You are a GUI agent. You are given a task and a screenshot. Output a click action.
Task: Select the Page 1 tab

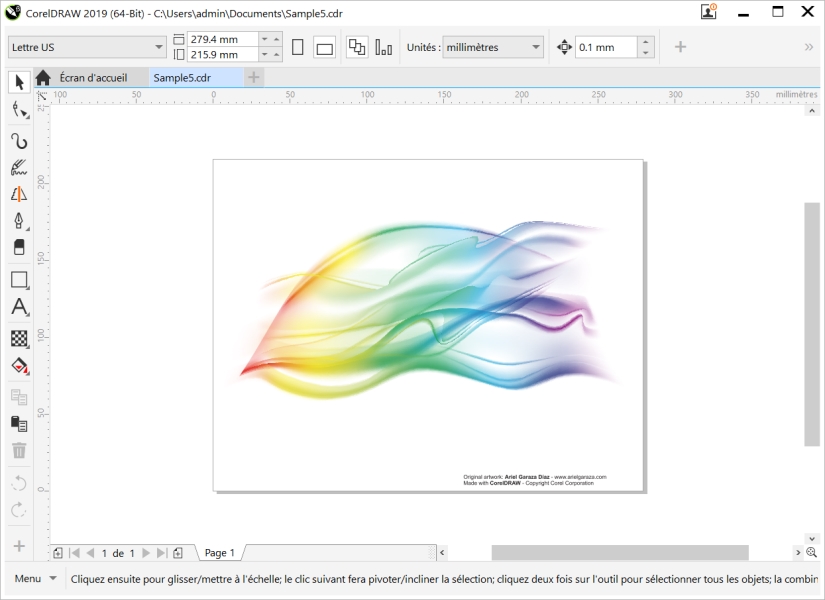(x=219, y=552)
